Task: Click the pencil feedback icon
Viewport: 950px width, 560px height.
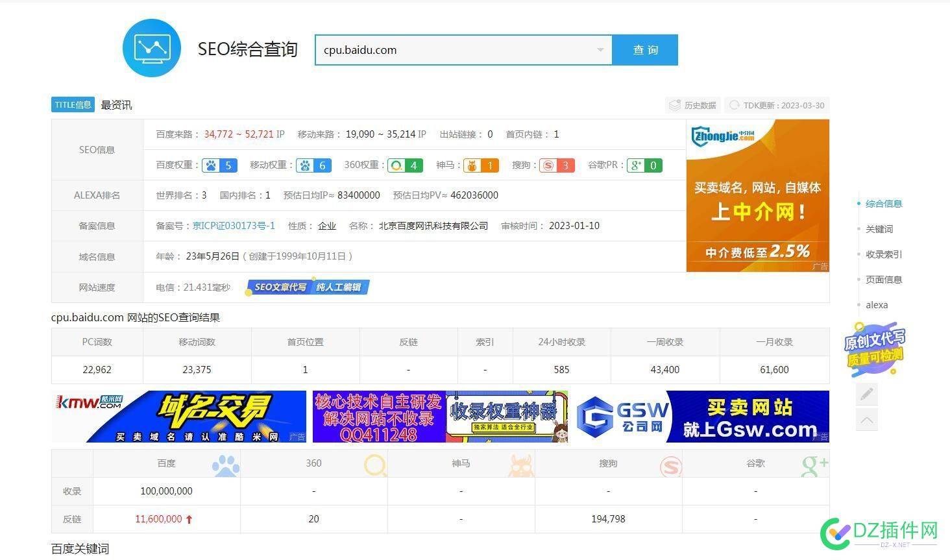Action: coord(867,394)
